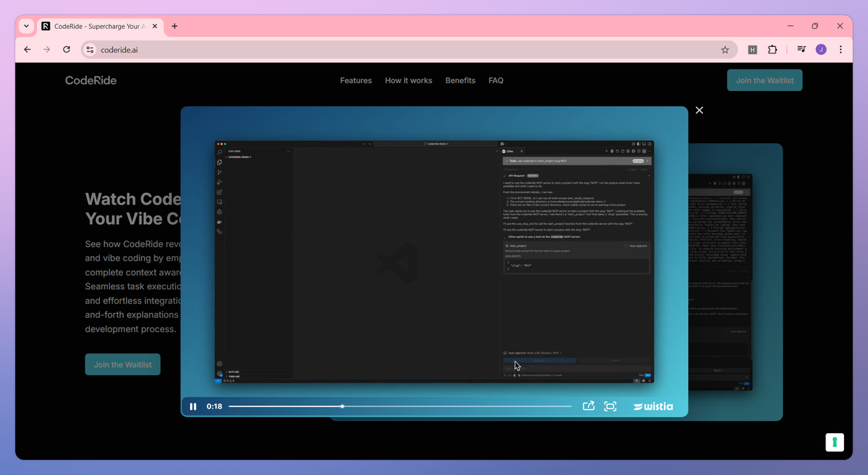Click the CodeRide logo in header

click(x=90, y=80)
